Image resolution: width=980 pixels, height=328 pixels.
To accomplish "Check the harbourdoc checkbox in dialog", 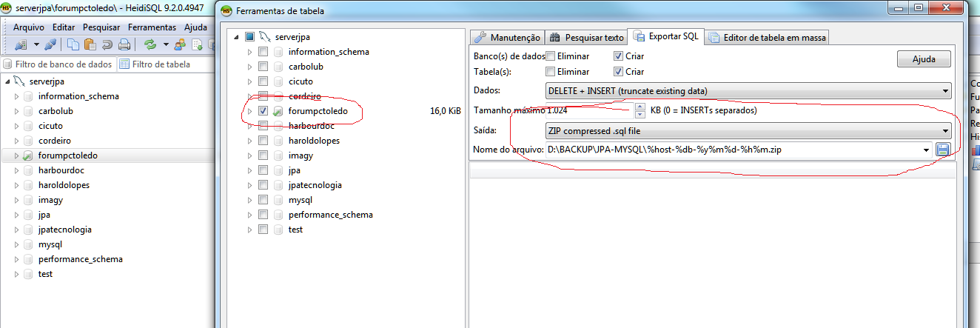I will (x=263, y=126).
